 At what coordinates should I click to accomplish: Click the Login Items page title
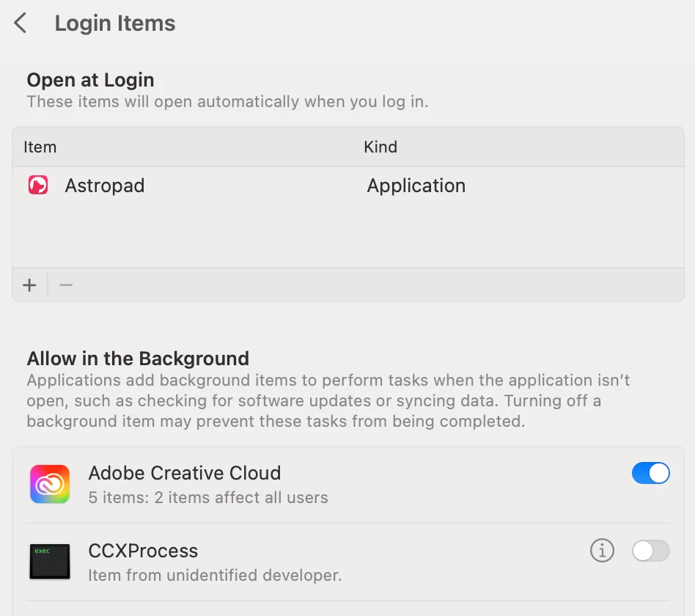click(x=115, y=23)
